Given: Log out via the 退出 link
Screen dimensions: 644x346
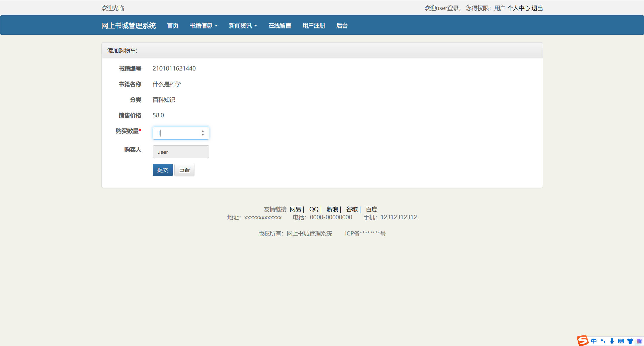Looking at the screenshot, I should coord(537,8).
